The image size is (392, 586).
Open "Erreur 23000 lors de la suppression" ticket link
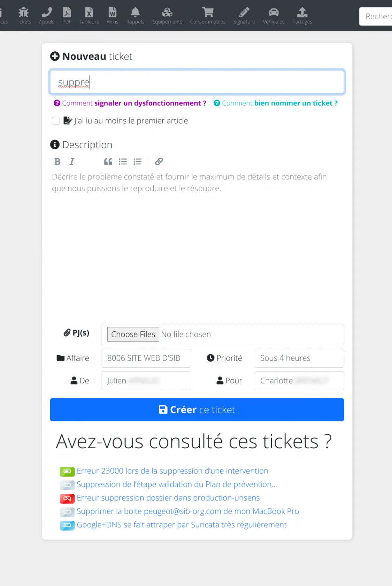coord(172,471)
